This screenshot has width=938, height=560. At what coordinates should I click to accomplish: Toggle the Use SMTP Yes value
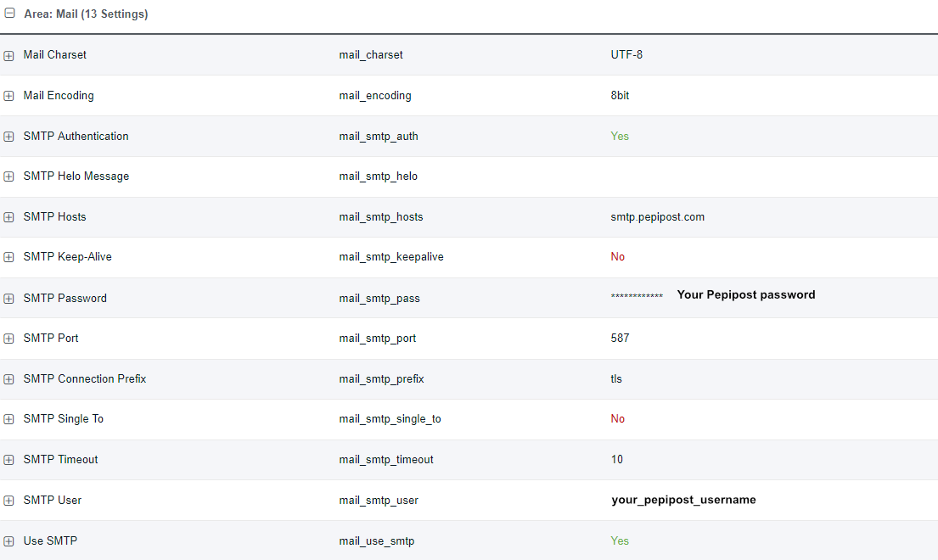point(620,540)
